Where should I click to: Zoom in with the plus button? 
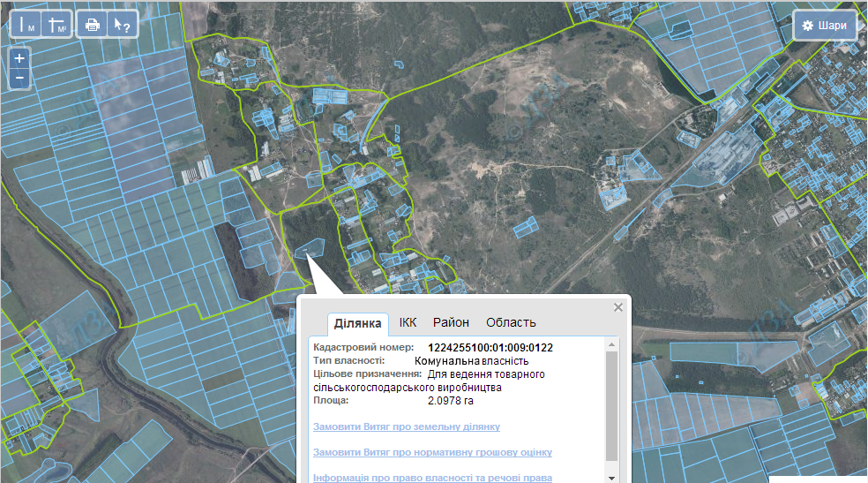pyautogui.click(x=19, y=58)
